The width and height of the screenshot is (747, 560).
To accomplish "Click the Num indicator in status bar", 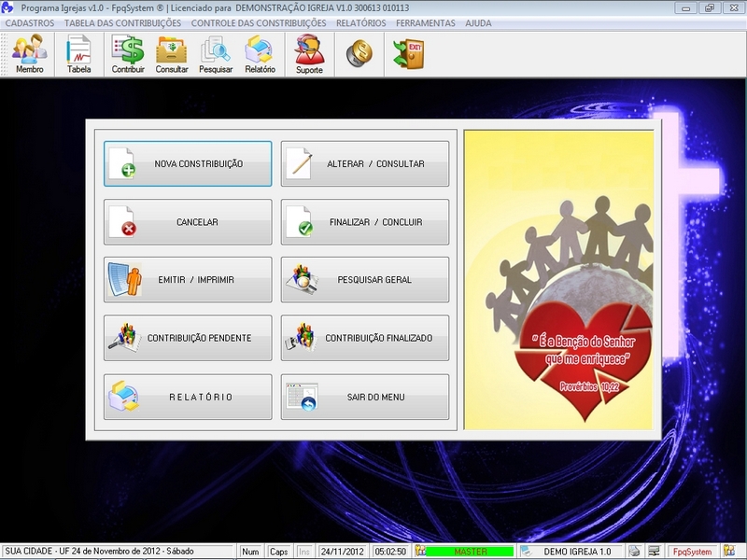I will tap(250, 552).
